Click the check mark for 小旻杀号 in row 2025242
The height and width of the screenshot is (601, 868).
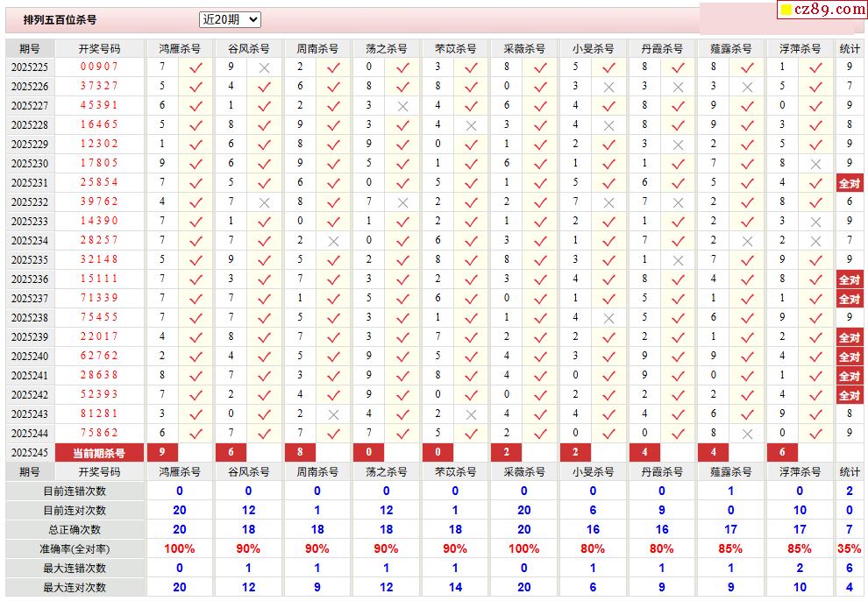609,396
